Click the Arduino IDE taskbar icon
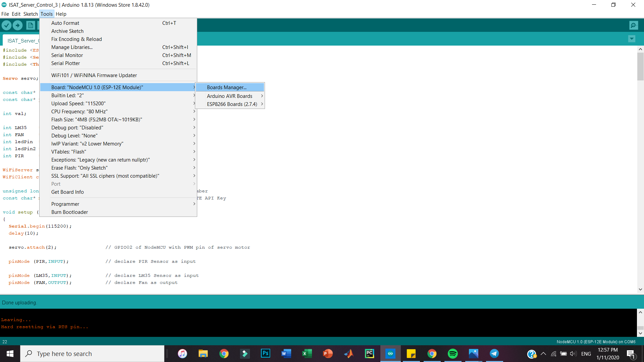 390,354
